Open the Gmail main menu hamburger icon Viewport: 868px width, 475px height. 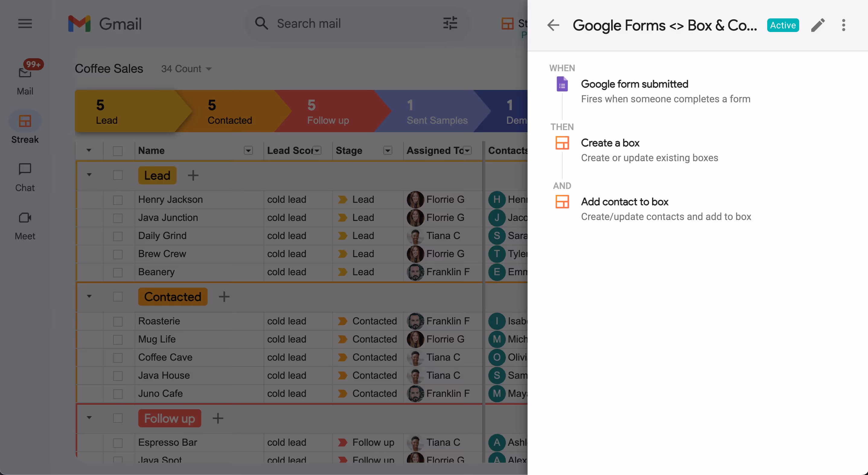(25, 24)
